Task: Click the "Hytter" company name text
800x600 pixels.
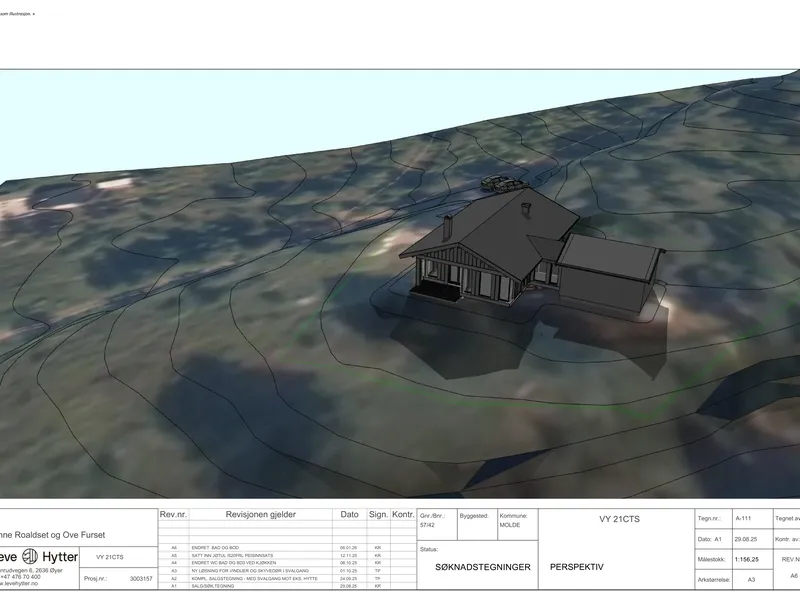Action: (60, 557)
